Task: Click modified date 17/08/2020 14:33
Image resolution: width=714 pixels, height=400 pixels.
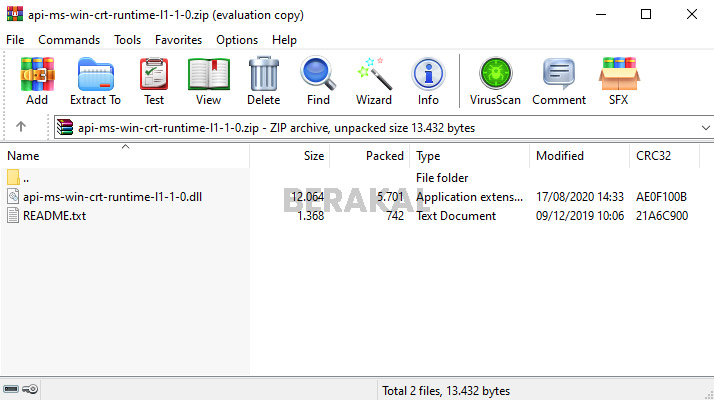Action: (x=580, y=197)
